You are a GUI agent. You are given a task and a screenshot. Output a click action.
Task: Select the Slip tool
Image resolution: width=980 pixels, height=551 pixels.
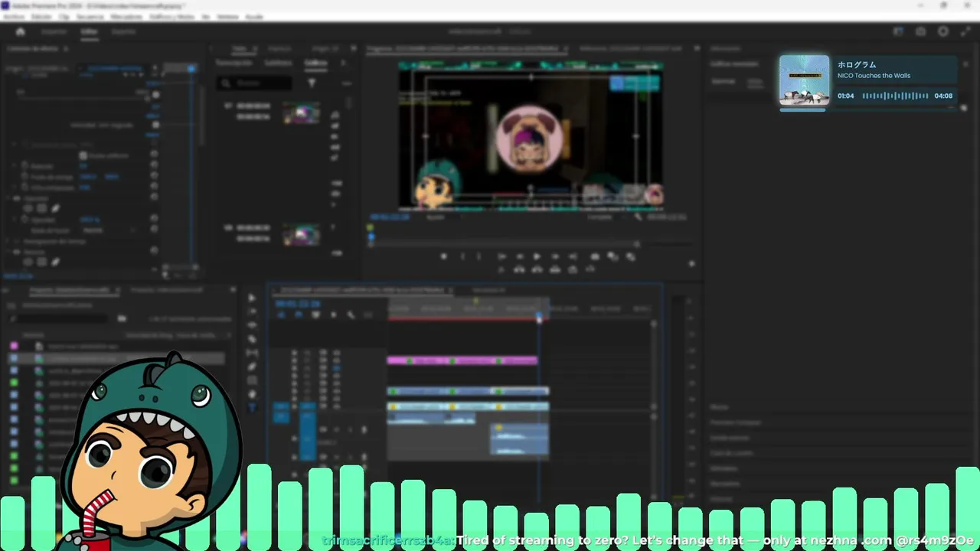pyautogui.click(x=252, y=353)
